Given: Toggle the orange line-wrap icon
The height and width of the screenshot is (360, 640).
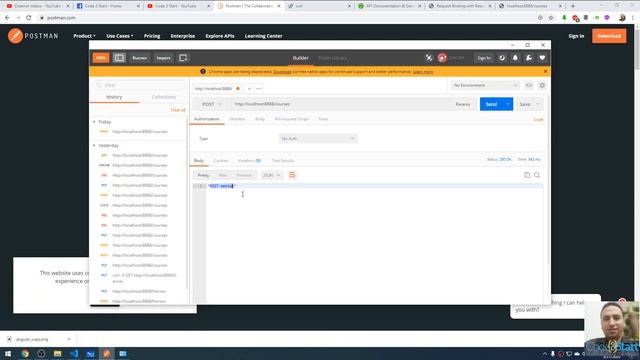Looking at the screenshot, I should [292, 175].
